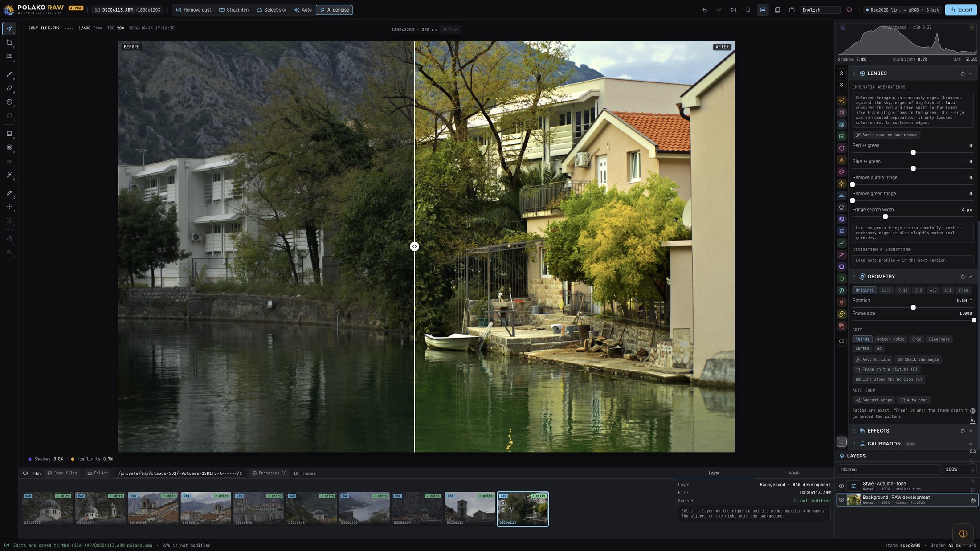Open the Normal blend mode dropdown
Image resolution: width=980 pixels, height=551 pixels.
tap(889, 469)
